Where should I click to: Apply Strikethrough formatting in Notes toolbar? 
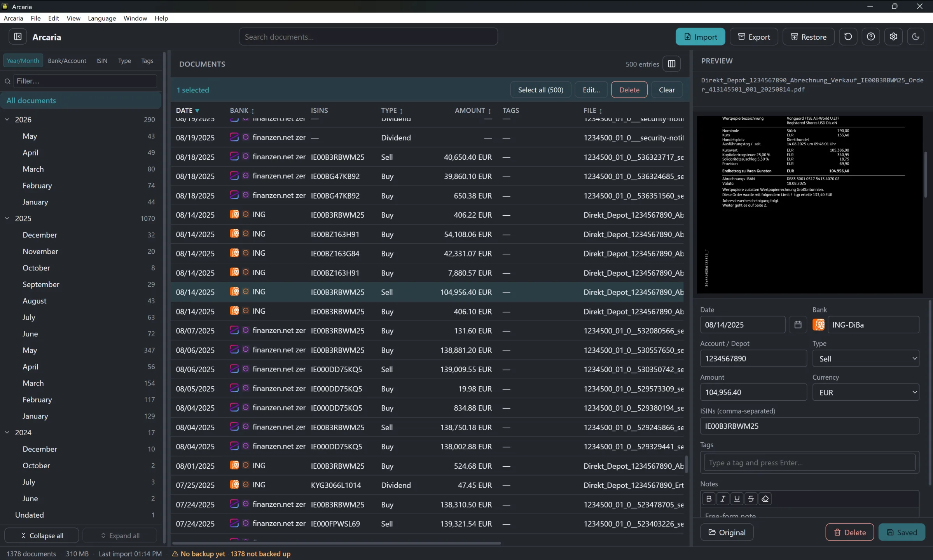pyautogui.click(x=751, y=499)
